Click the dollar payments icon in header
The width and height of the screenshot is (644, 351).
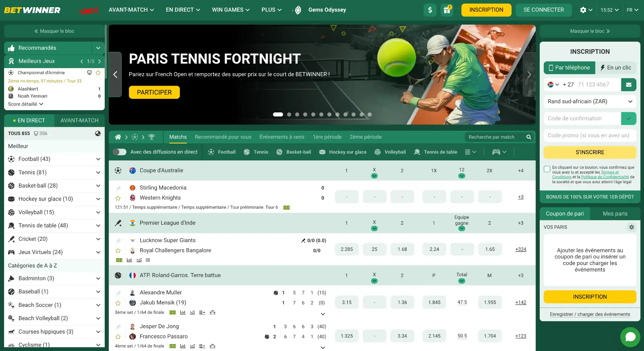pyautogui.click(x=430, y=10)
